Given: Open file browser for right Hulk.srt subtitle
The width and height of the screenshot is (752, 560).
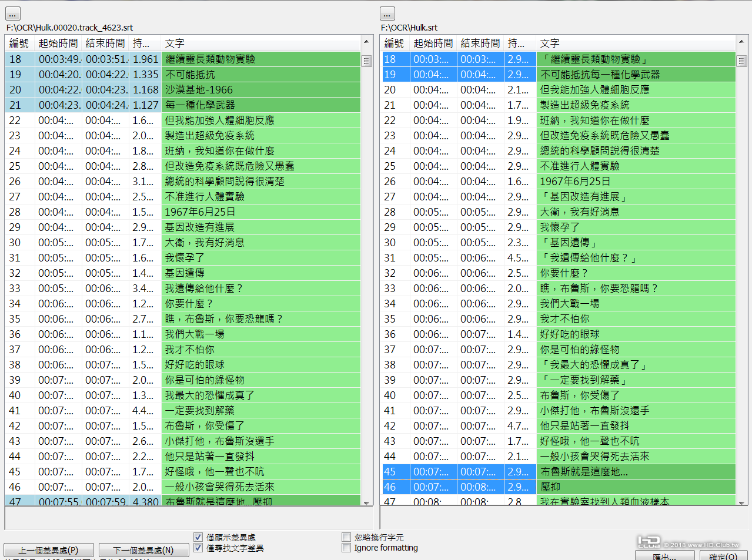Looking at the screenshot, I should 387,14.
